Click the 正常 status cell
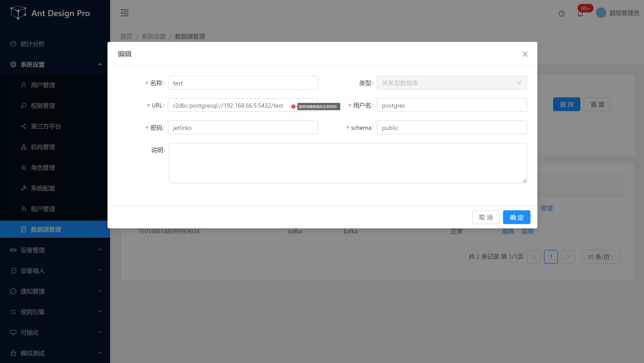The height and width of the screenshot is (363, 644). click(x=457, y=232)
